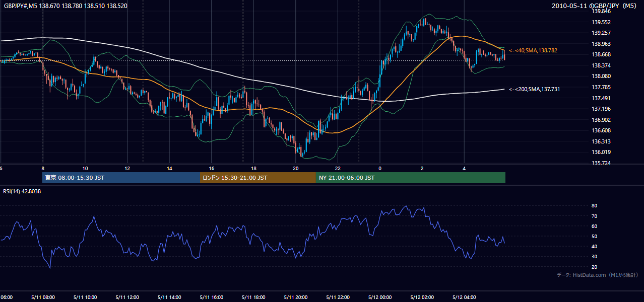Click the 138.080 price axis value
This screenshot has width=644, height=302.
[x=601, y=76]
